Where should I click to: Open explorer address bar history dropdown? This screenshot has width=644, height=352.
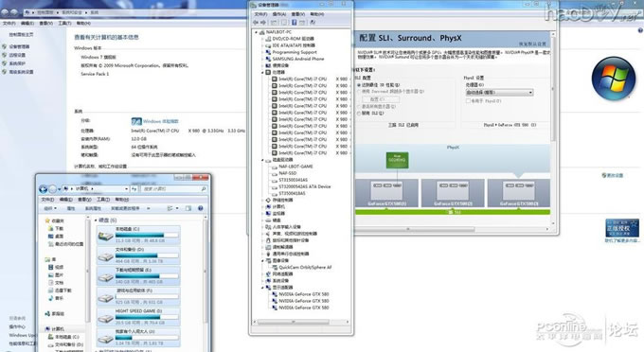[x=126, y=188]
